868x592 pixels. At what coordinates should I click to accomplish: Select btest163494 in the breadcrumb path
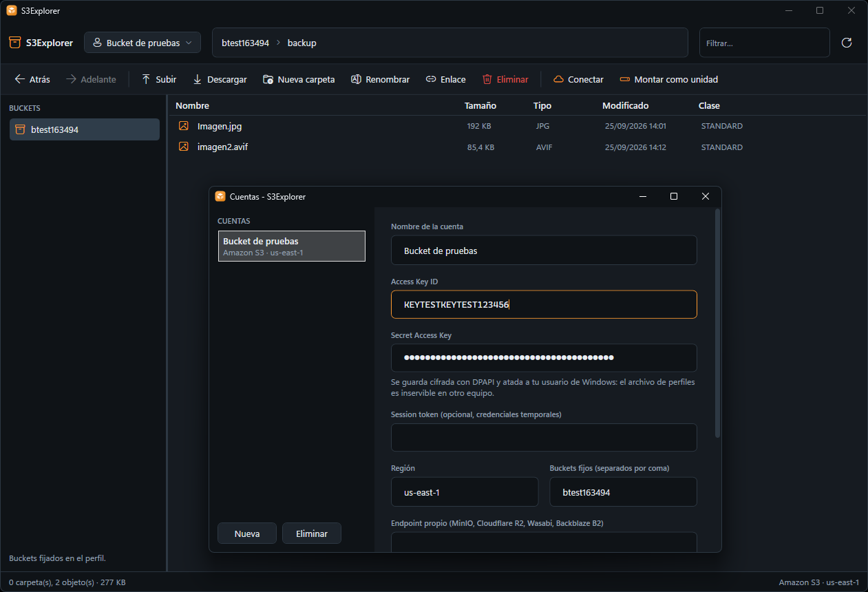click(x=245, y=43)
